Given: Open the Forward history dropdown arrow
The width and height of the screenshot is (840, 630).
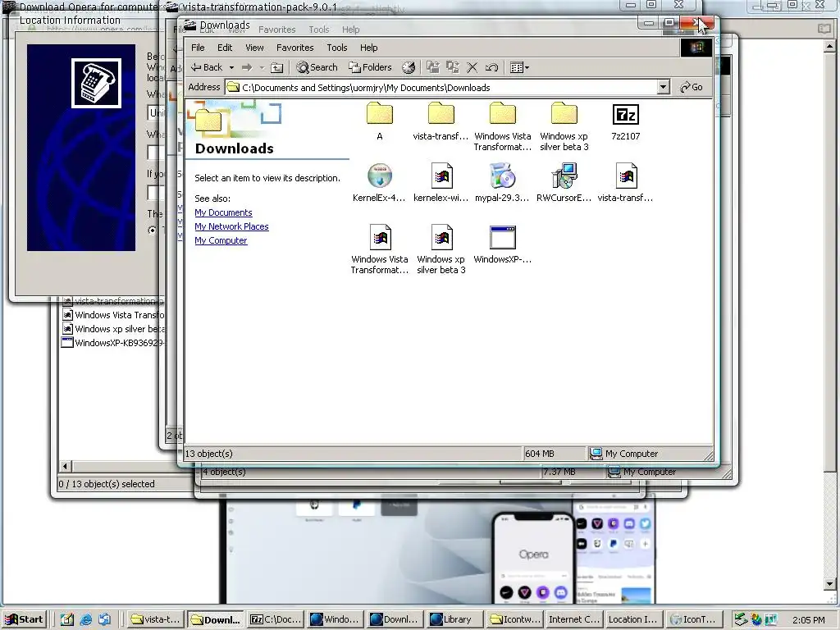Looking at the screenshot, I should (262, 67).
